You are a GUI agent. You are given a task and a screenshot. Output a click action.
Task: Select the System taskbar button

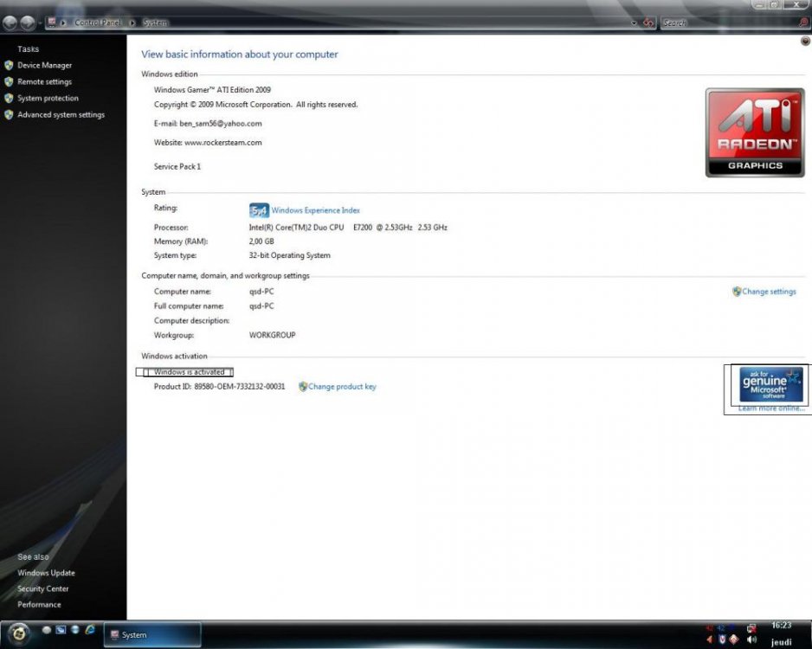coord(151,635)
